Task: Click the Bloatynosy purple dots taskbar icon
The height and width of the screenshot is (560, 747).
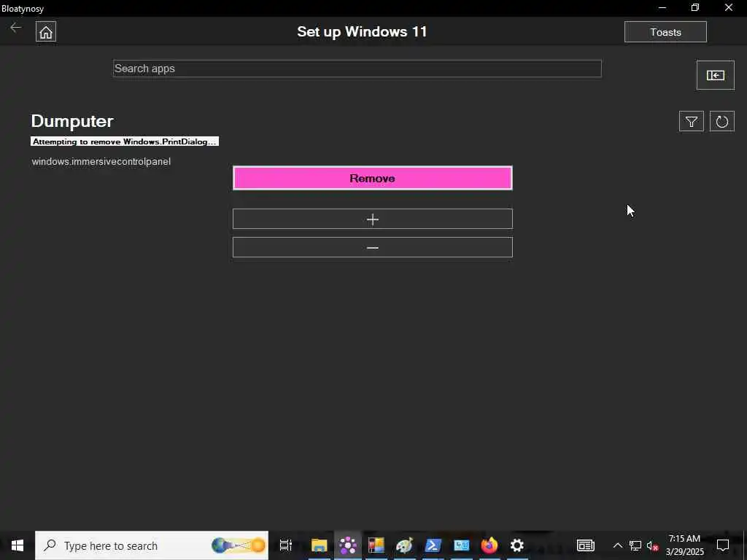Action: [348, 545]
